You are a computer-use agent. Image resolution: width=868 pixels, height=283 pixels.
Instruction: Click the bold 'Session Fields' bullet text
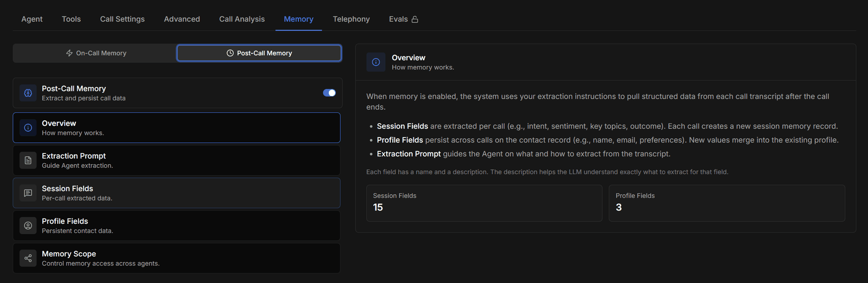(x=403, y=126)
